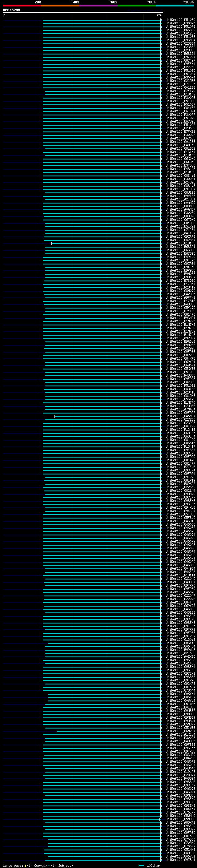Select the red 20% identity legend bar

[22, 6]
